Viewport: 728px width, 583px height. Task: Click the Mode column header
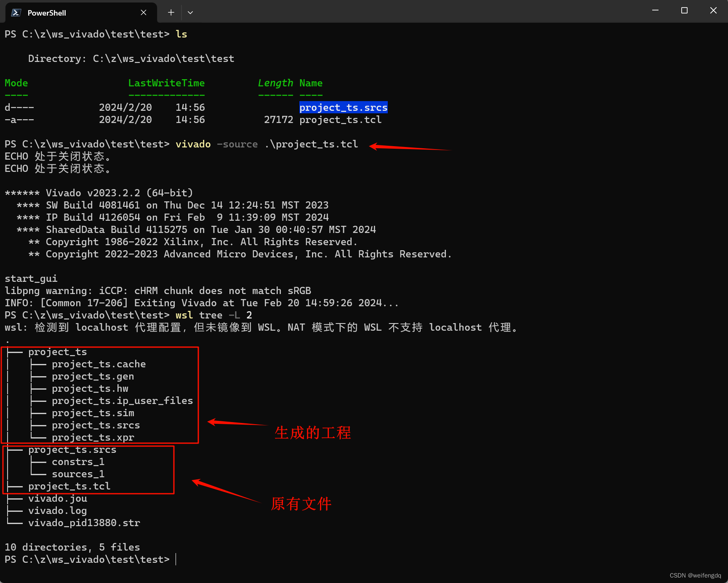click(x=16, y=83)
